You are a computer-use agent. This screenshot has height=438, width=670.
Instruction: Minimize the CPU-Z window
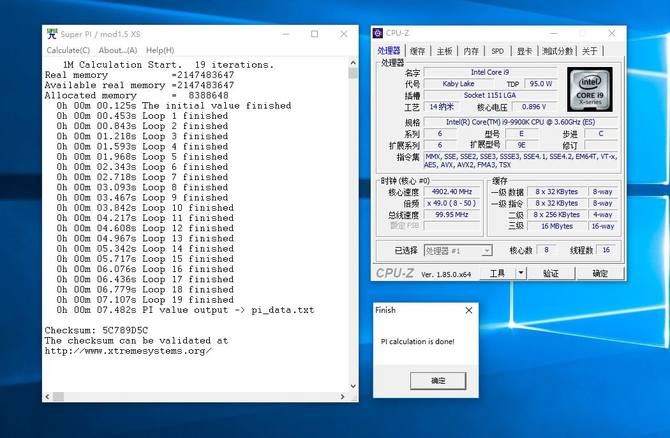pyautogui.click(x=554, y=33)
